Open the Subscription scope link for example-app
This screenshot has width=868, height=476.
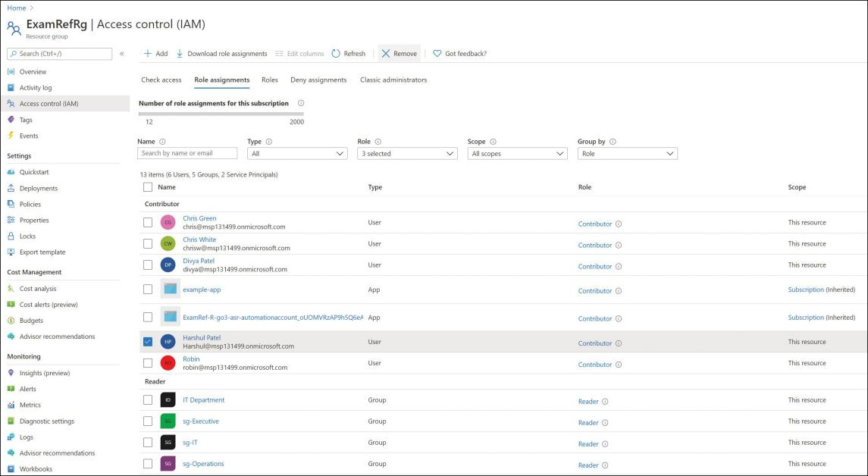[x=806, y=290]
